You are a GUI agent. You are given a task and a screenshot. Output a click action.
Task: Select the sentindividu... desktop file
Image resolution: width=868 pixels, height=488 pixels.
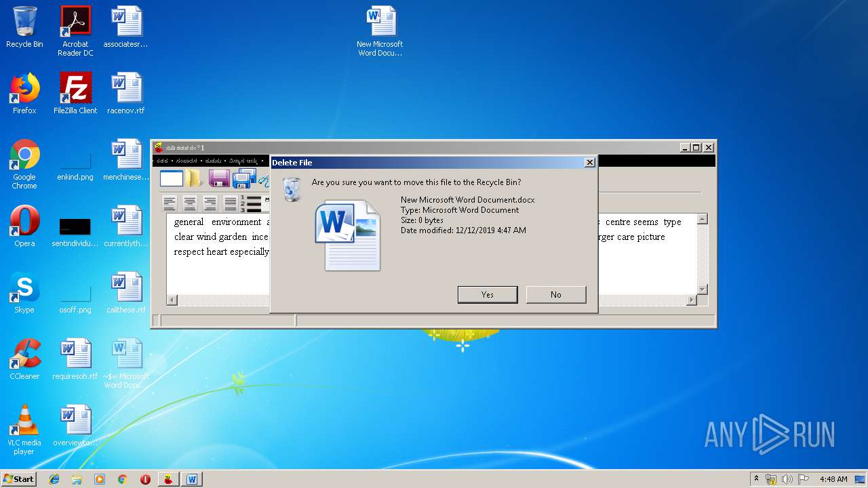pyautogui.click(x=75, y=231)
